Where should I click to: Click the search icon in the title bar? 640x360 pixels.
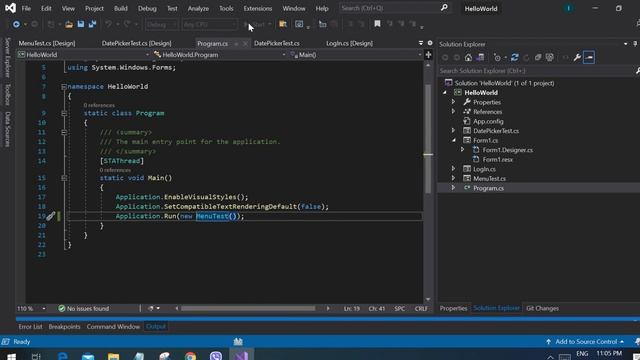click(444, 8)
